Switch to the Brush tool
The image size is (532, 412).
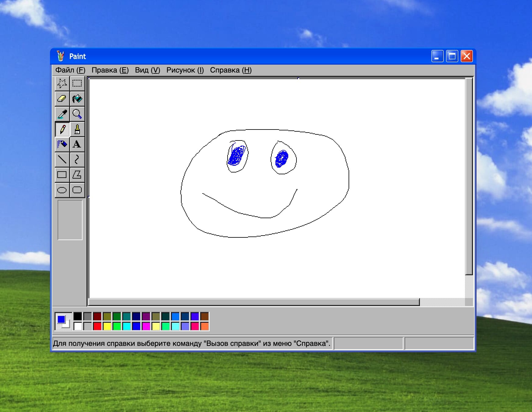[x=77, y=129]
